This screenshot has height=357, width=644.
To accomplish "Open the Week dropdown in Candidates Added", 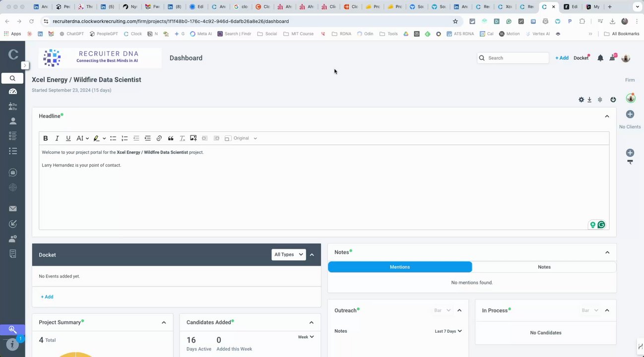I will coord(306,337).
